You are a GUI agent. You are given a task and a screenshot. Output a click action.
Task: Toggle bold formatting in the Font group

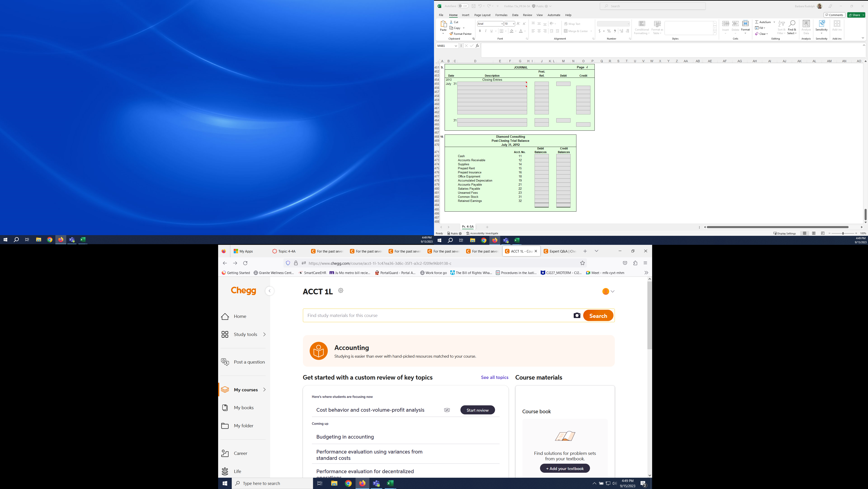480,31
